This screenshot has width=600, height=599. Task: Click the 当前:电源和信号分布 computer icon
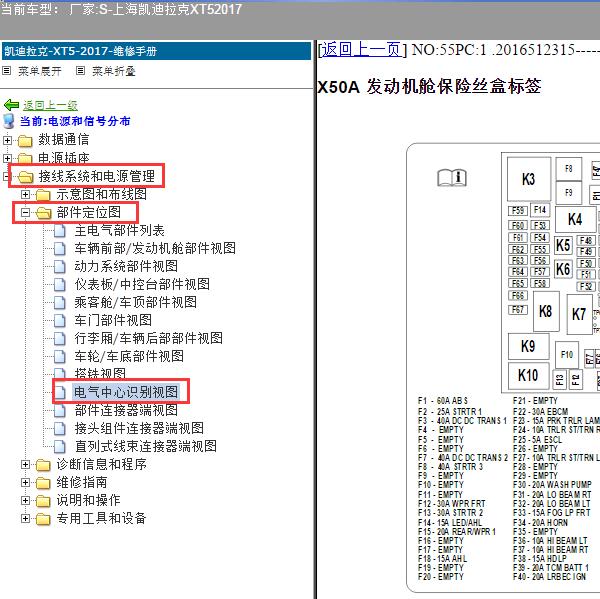coord(9,121)
